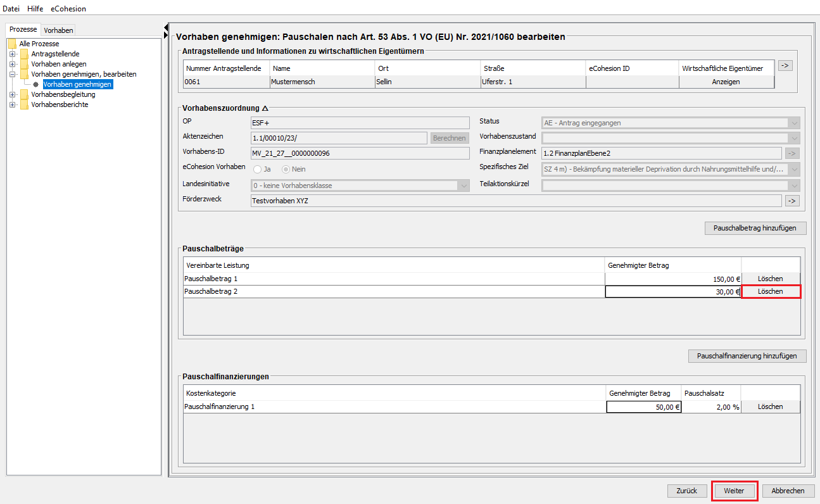This screenshot has width=820, height=504.
Task: Switch to the Prozesse tab
Action: click(x=23, y=30)
